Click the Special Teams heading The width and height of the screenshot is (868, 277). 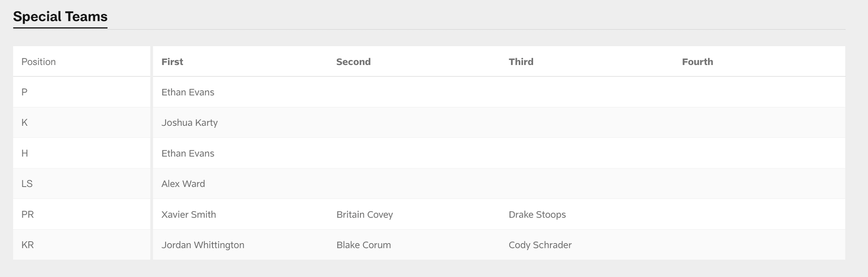pos(60,16)
